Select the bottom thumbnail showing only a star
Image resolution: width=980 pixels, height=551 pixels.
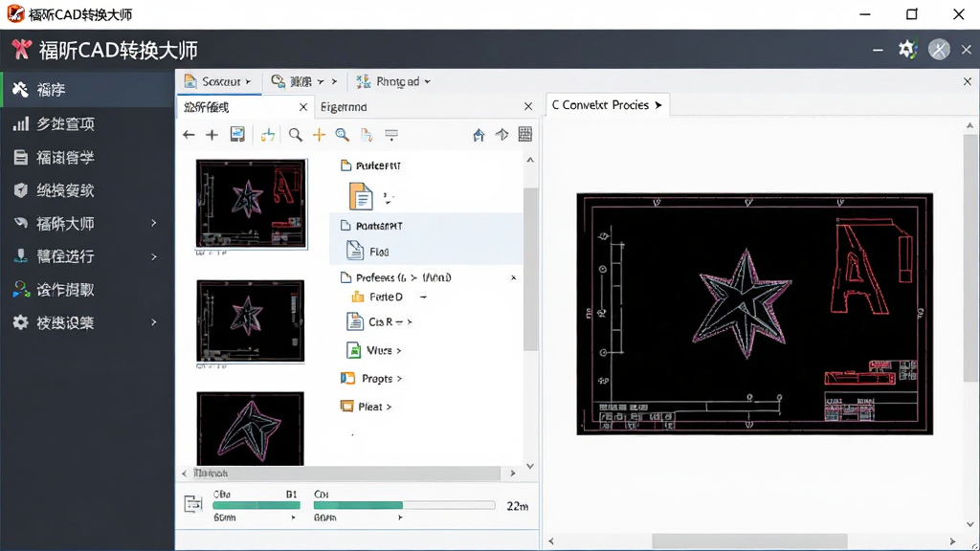pyautogui.click(x=250, y=429)
